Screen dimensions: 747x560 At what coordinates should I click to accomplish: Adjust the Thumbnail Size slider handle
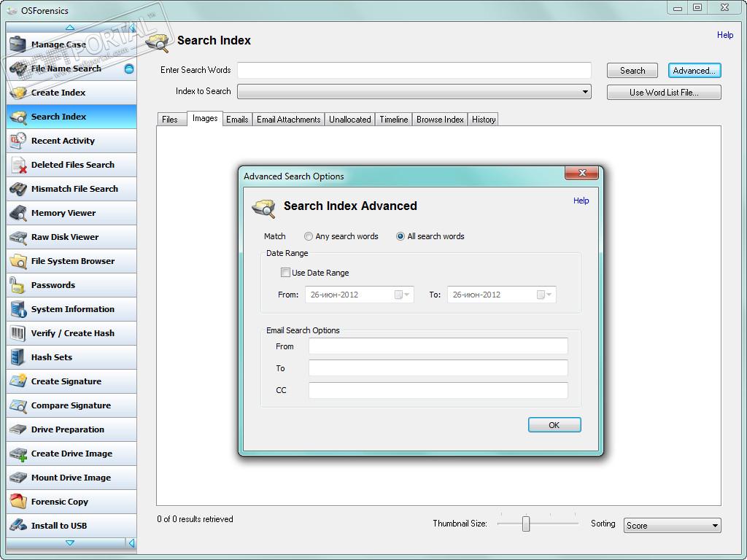coord(526,524)
